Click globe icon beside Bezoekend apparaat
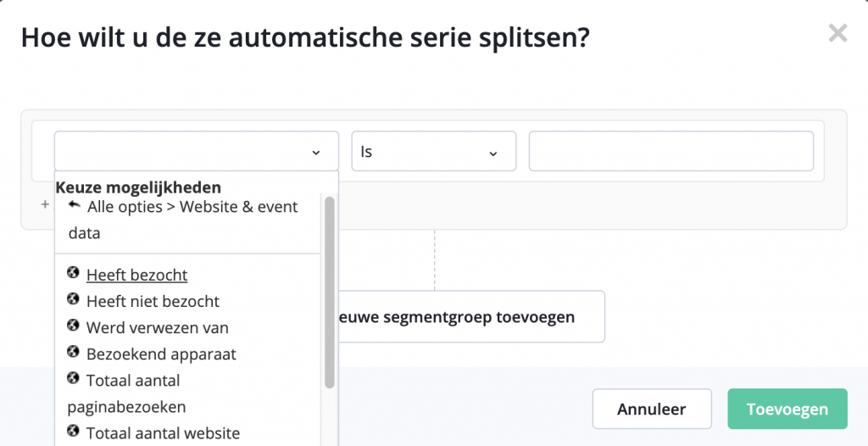The height and width of the screenshot is (446, 868). [x=73, y=351]
